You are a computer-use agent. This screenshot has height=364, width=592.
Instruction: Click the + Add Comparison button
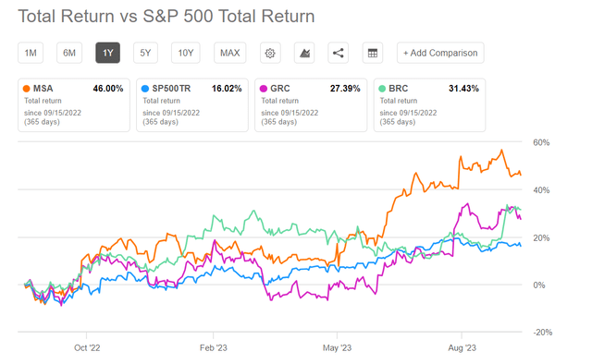pyautogui.click(x=440, y=53)
